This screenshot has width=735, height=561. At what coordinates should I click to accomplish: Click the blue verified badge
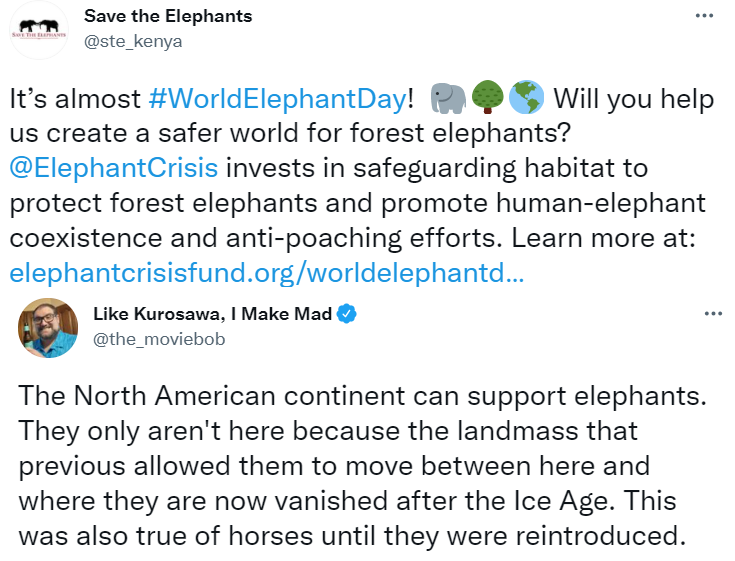tap(347, 314)
